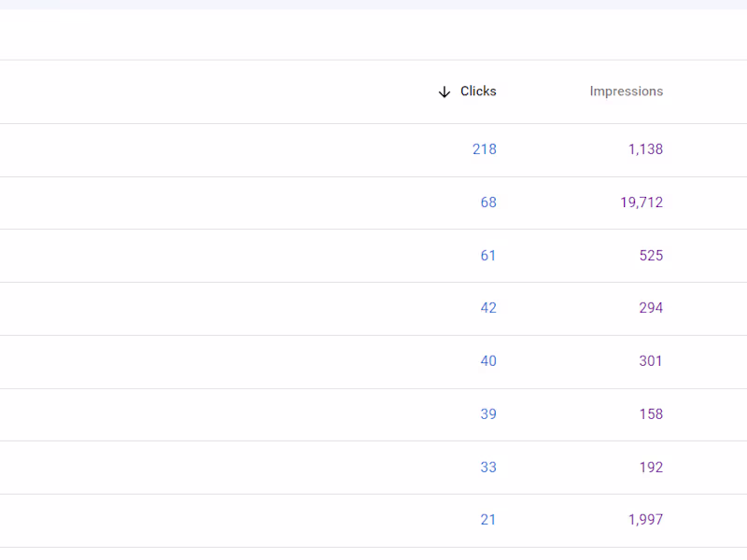The height and width of the screenshot is (560, 747).
Task: Select the 1,138 impressions cell
Action: tap(645, 149)
